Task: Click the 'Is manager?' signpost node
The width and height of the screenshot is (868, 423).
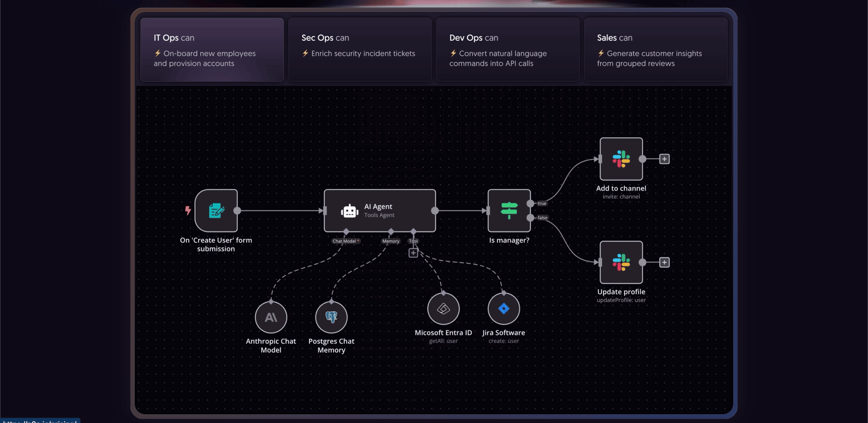Action: point(509,210)
